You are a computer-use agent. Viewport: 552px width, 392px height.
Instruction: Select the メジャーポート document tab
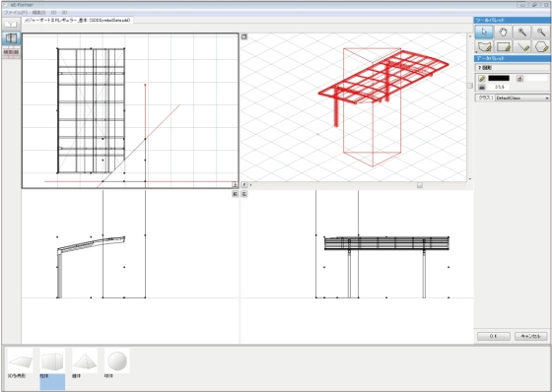tap(78, 21)
